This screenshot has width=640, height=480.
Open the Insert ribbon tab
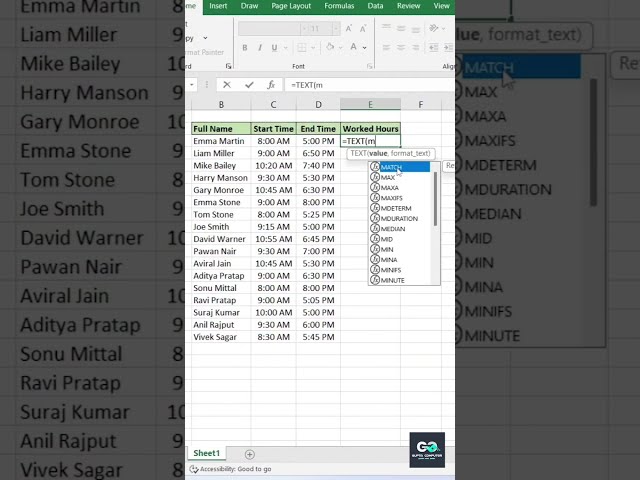(x=218, y=6)
